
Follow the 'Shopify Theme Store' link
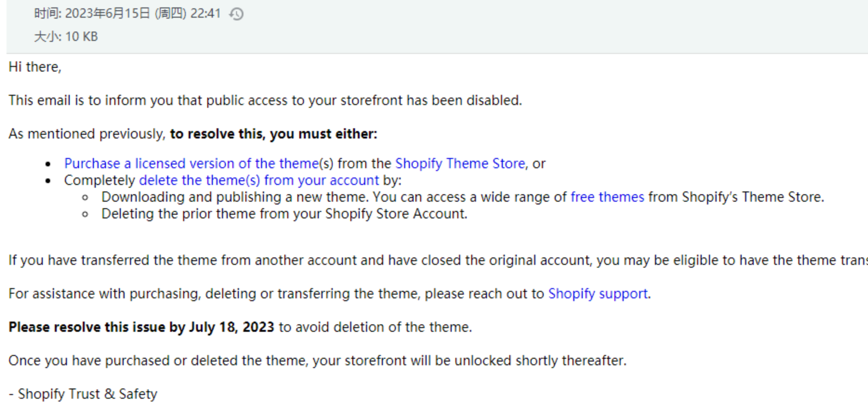(x=460, y=164)
